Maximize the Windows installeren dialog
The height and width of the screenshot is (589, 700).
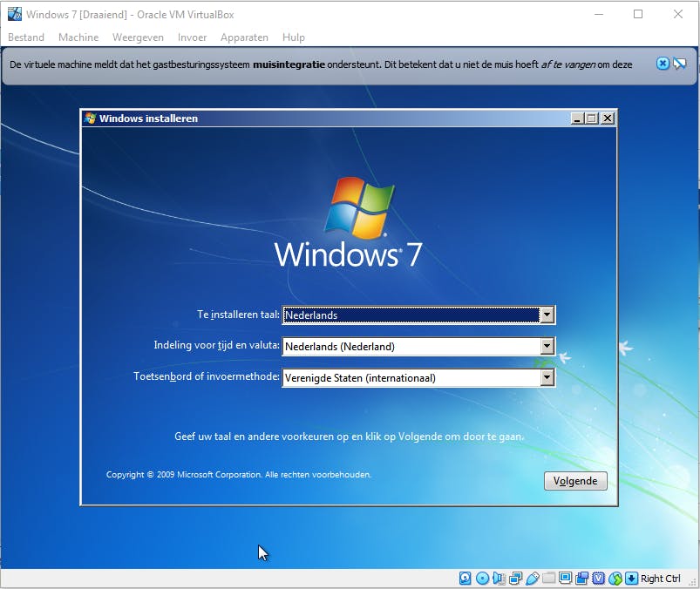click(x=592, y=118)
